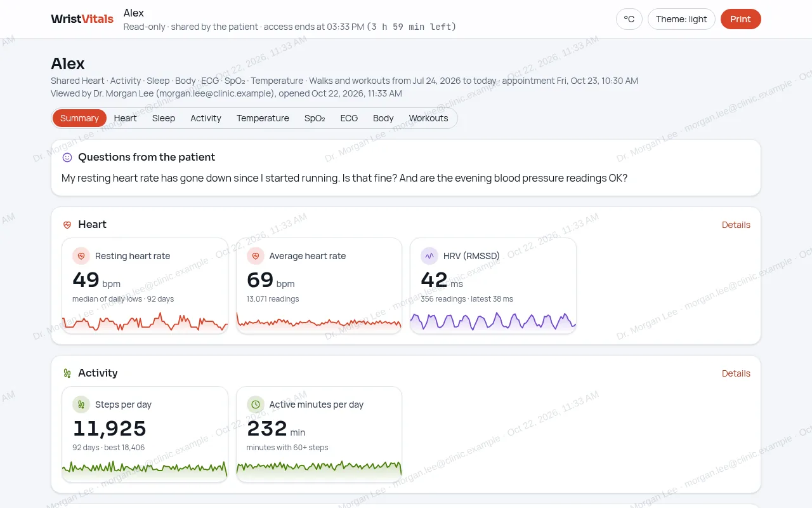Select the Summary tab
Screen dimensions: 812x508
79,118
